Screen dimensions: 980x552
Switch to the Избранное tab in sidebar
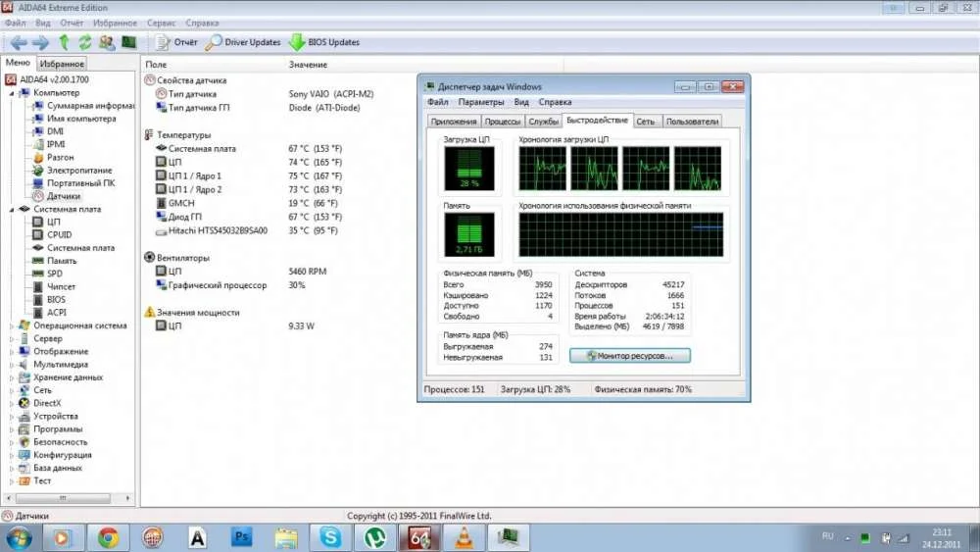pyautogui.click(x=61, y=64)
